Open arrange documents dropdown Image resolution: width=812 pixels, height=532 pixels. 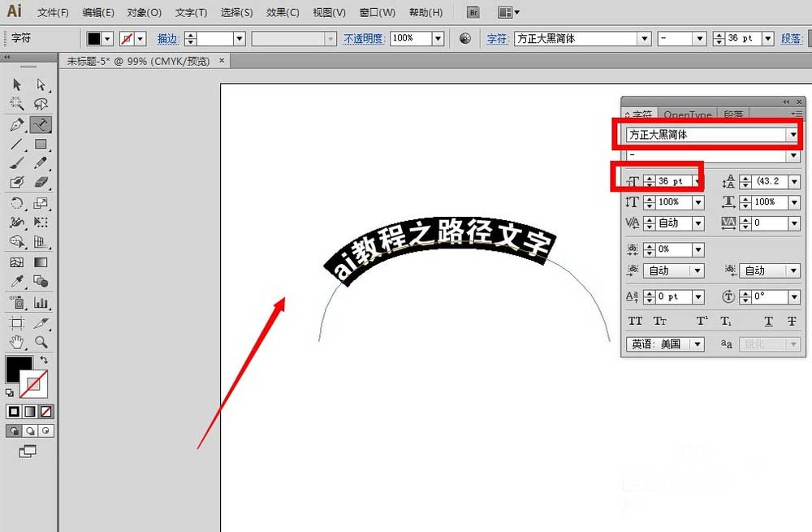tap(508, 12)
